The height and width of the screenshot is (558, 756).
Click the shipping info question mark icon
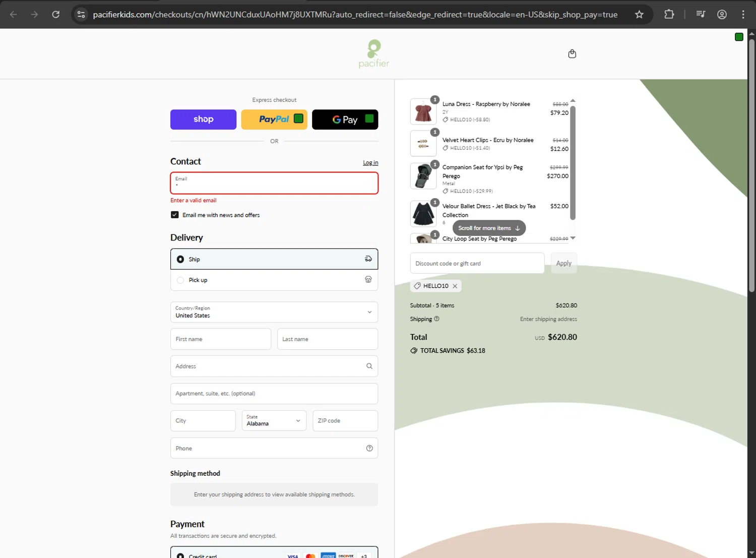coord(436,319)
